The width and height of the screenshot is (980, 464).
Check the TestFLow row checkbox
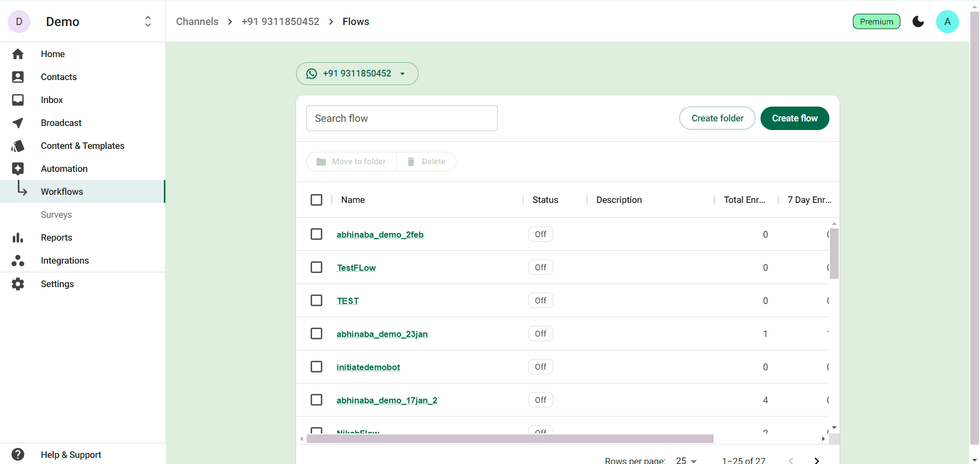[316, 267]
